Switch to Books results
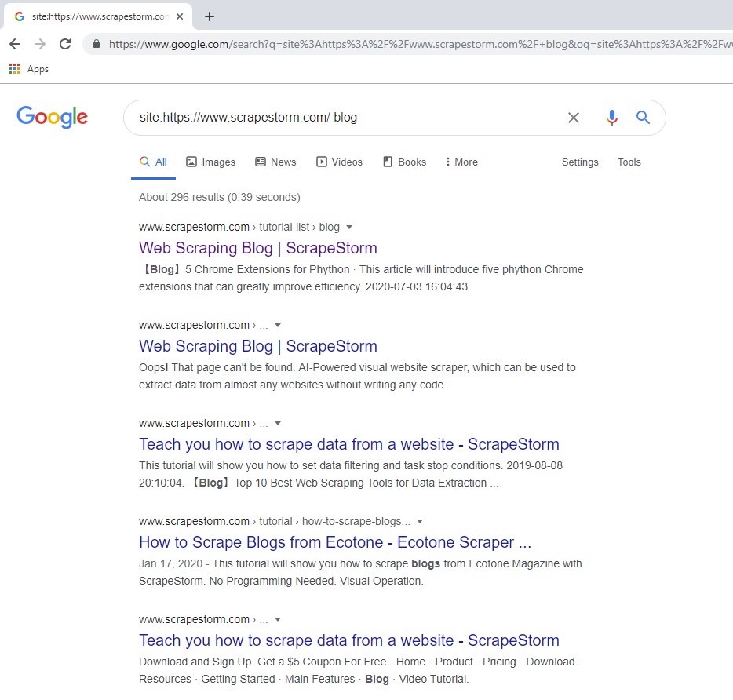Viewport: 733px width, 700px height. [405, 162]
